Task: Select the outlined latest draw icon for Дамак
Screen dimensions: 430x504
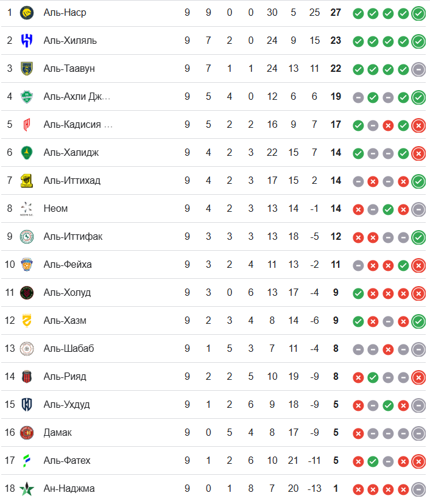Action: pyautogui.click(x=418, y=433)
